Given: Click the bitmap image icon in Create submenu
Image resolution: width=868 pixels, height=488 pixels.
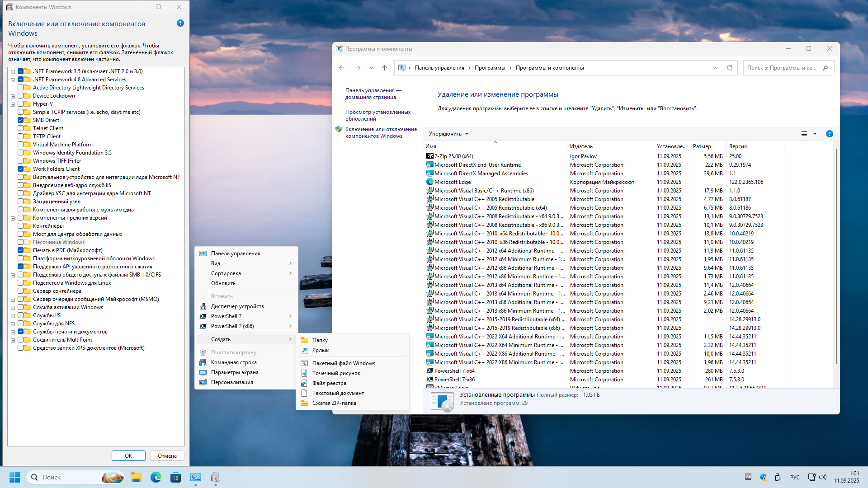Looking at the screenshot, I should 304,373.
